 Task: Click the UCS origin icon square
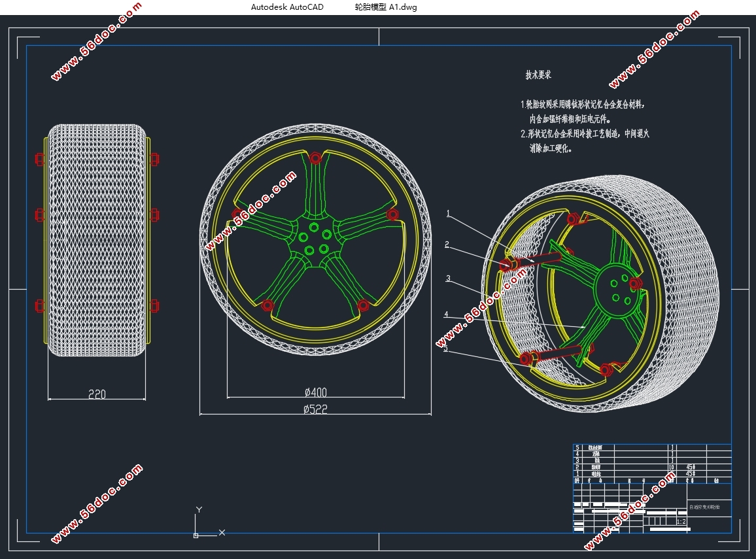click(196, 535)
